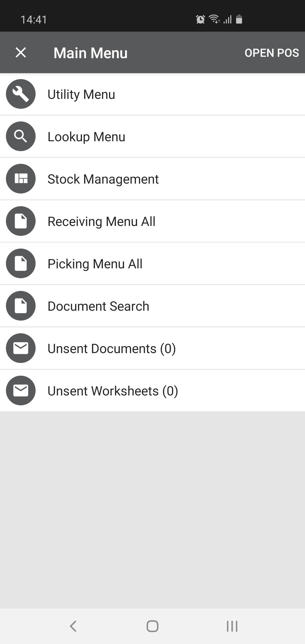Tap the wrench icon for Utility Menu

click(x=21, y=94)
